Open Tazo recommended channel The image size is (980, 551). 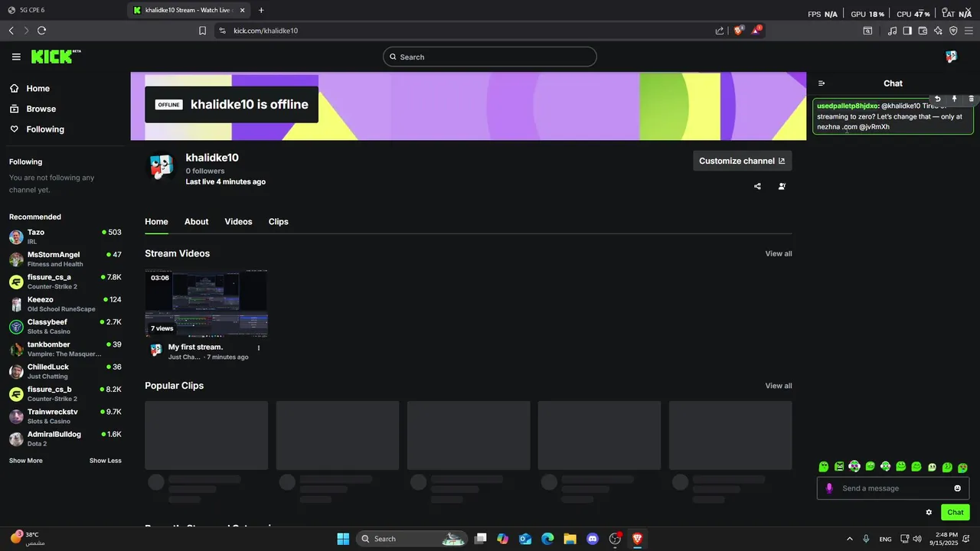pyautogui.click(x=65, y=236)
